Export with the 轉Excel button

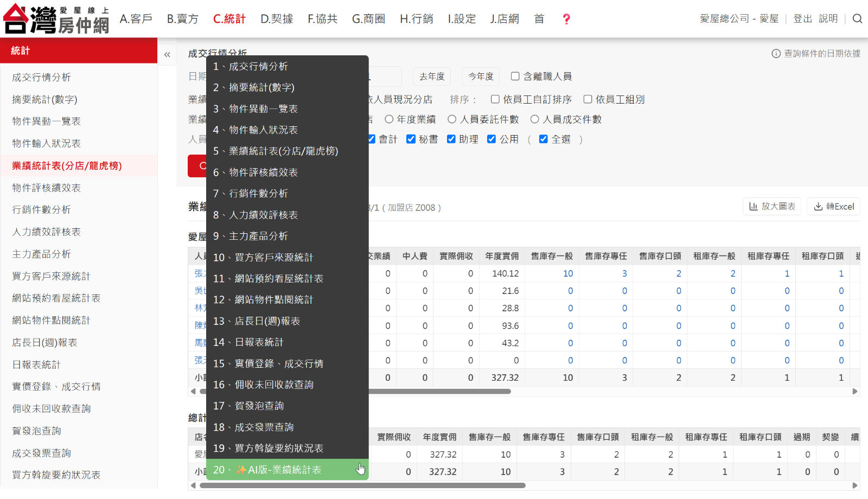(x=834, y=206)
